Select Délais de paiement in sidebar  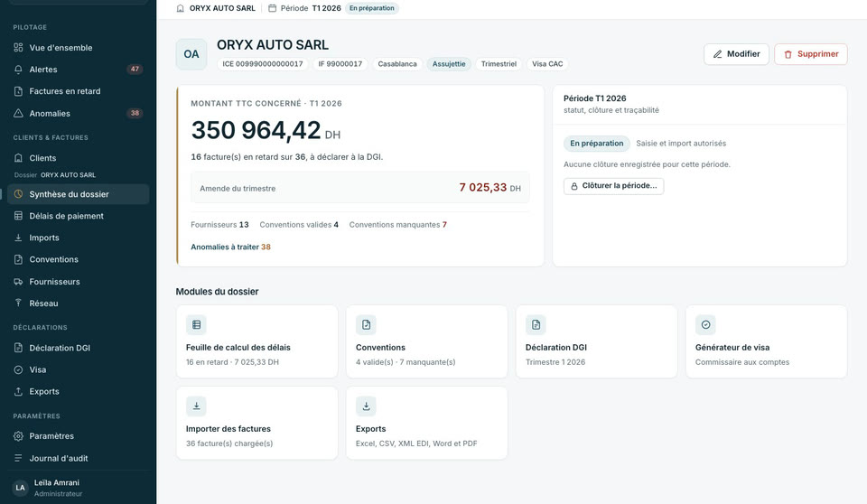point(78,216)
